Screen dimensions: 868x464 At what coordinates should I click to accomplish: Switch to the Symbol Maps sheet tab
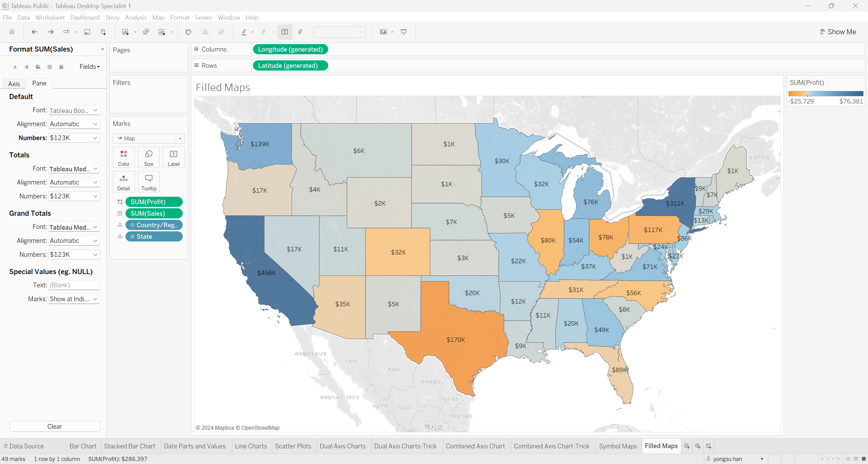618,446
